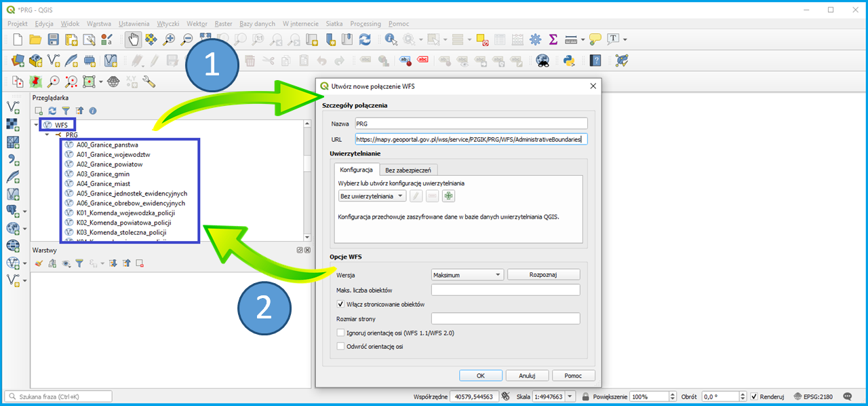Click the Nazwa input field

pyautogui.click(x=471, y=124)
